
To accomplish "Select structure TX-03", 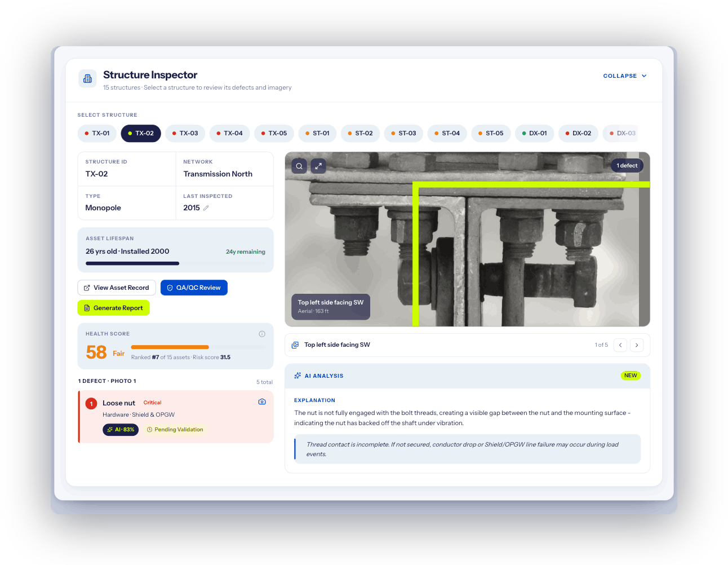I will [x=185, y=134].
